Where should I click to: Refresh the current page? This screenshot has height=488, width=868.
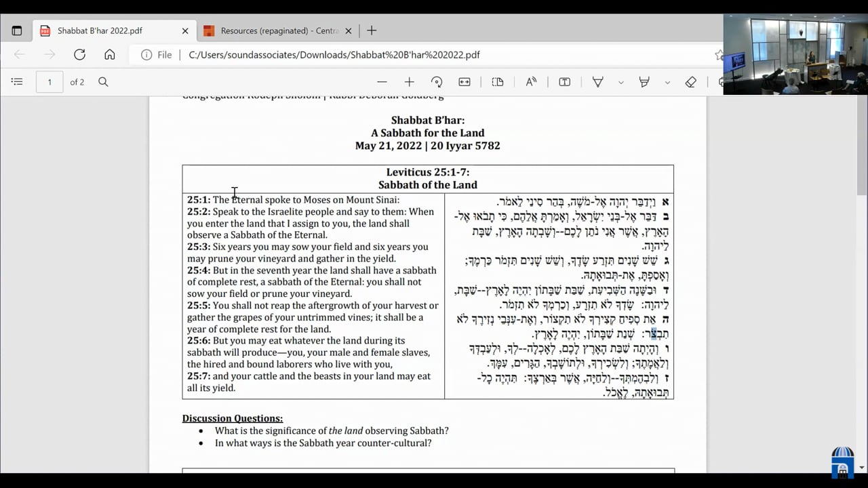(79, 55)
